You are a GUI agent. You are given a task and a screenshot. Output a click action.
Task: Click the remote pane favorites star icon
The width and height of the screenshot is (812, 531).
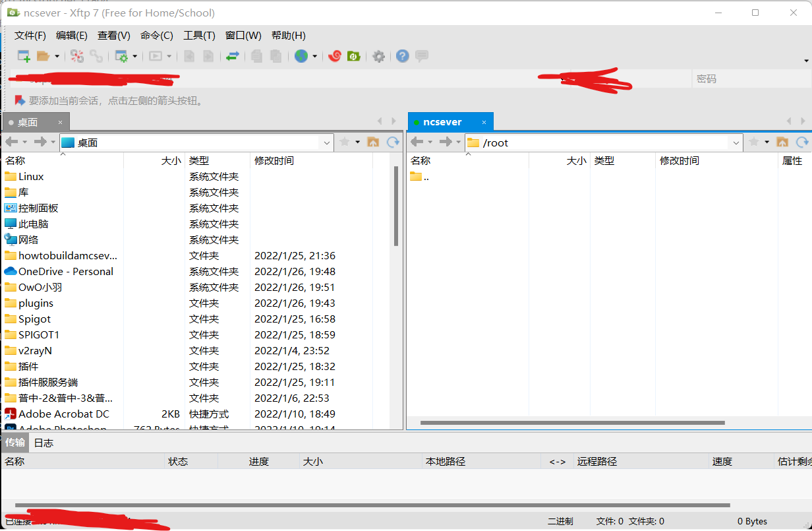pos(754,142)
